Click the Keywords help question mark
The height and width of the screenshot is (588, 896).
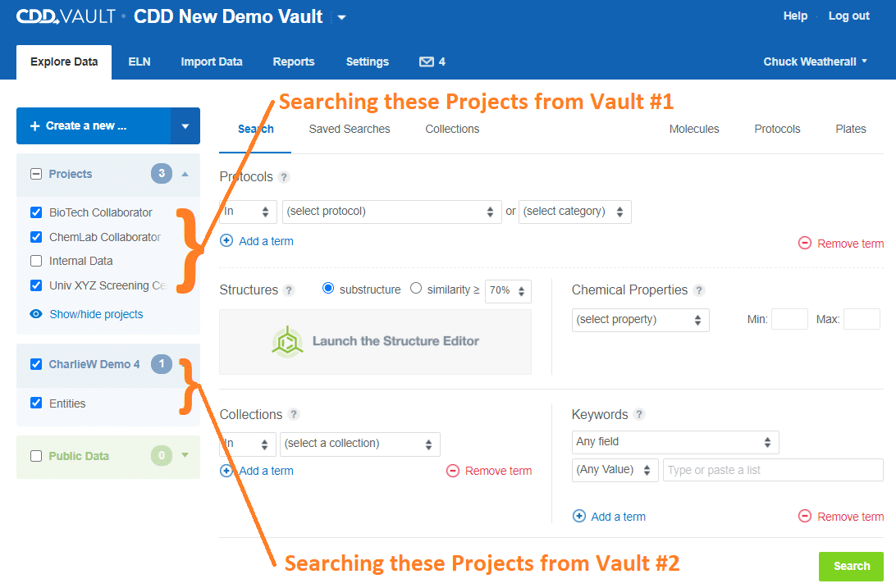pyautogui.click(x=639, y=414)
